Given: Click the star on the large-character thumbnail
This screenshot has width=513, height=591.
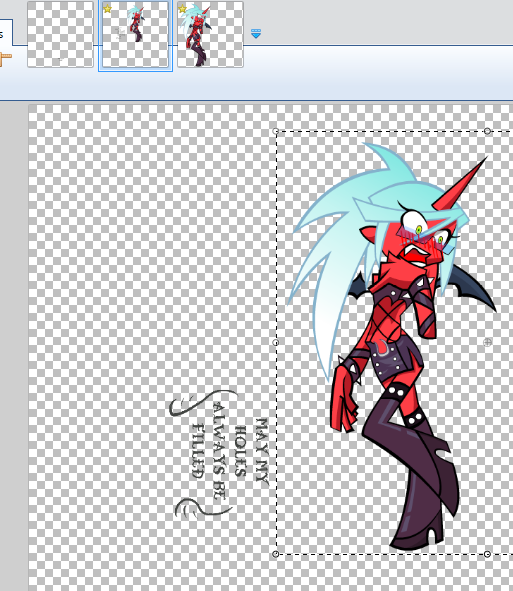Looking at the screenshot, I should (x=182, y=8).
